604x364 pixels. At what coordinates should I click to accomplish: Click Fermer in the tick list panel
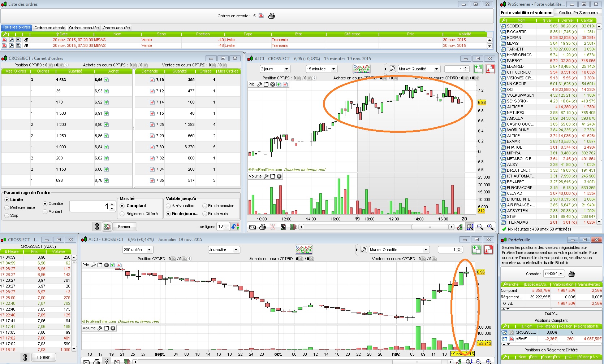(43, 357)
